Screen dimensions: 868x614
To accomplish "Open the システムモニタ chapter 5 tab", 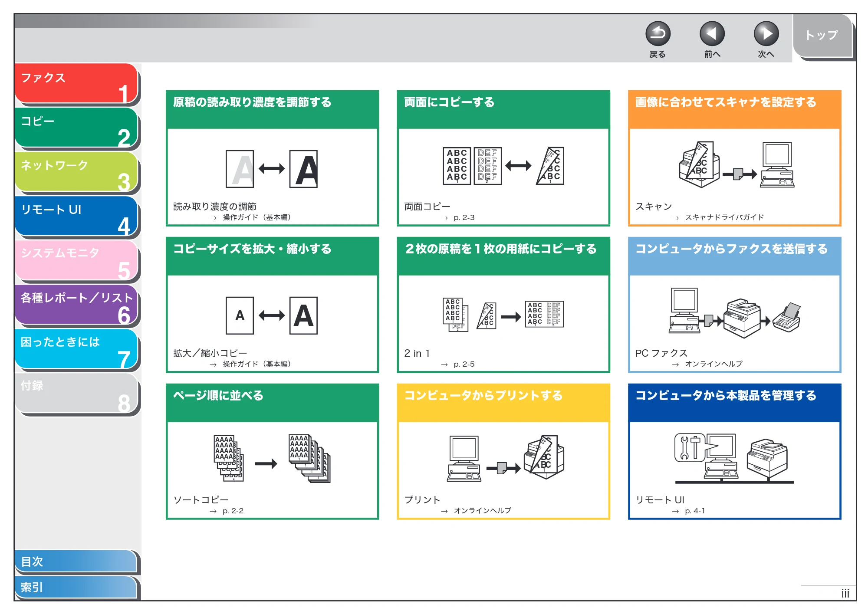I will coord(76,260).
